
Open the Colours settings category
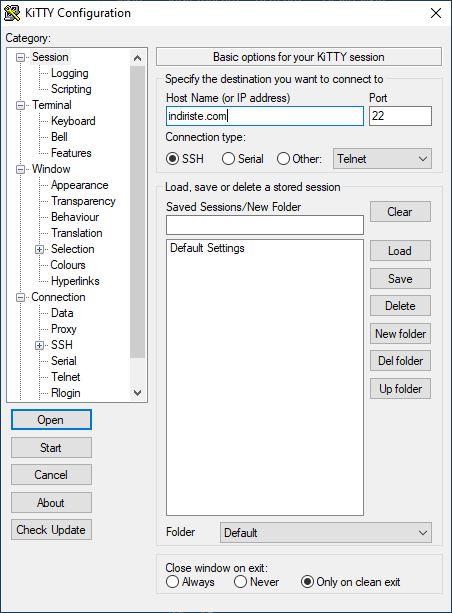tap(68, 265)
